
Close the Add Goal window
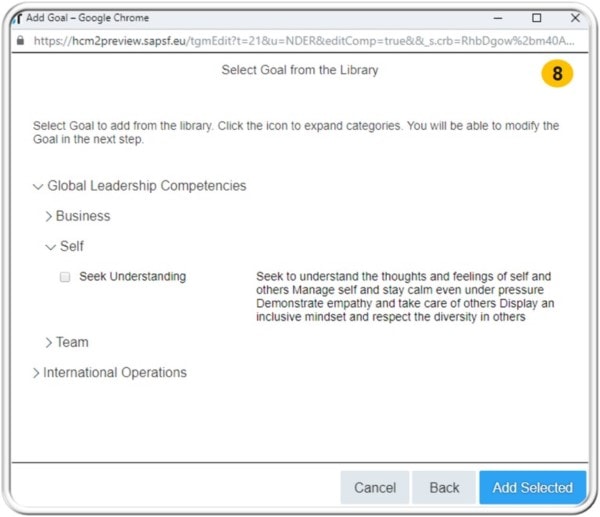pyautogui.click(x=575, y=18)
